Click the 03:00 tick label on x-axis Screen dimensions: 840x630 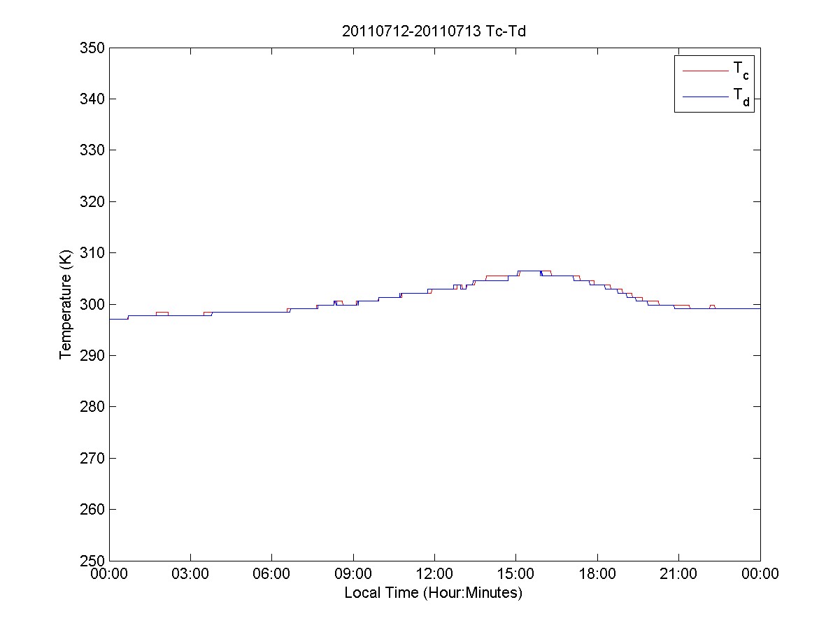pos(191,575)
